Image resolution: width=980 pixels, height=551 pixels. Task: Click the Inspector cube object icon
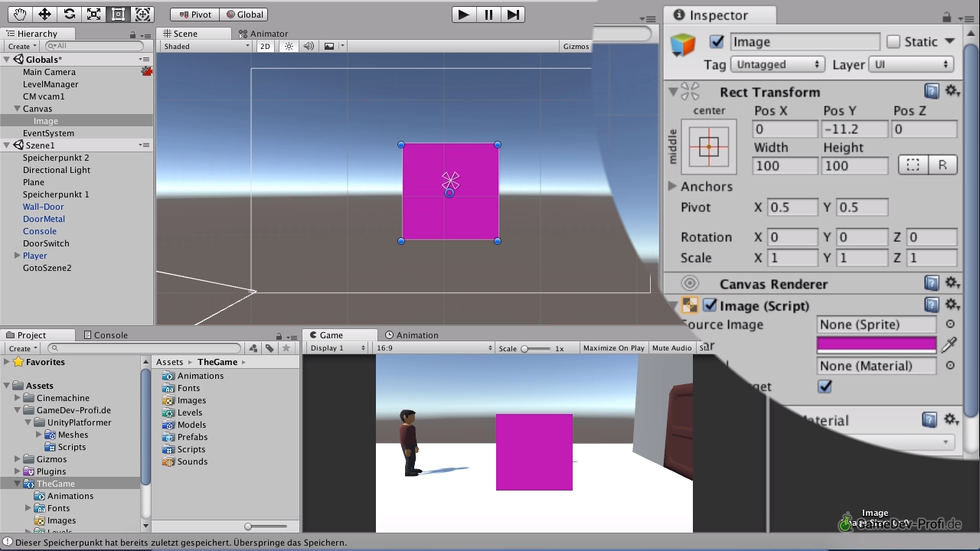click(683, 44)
